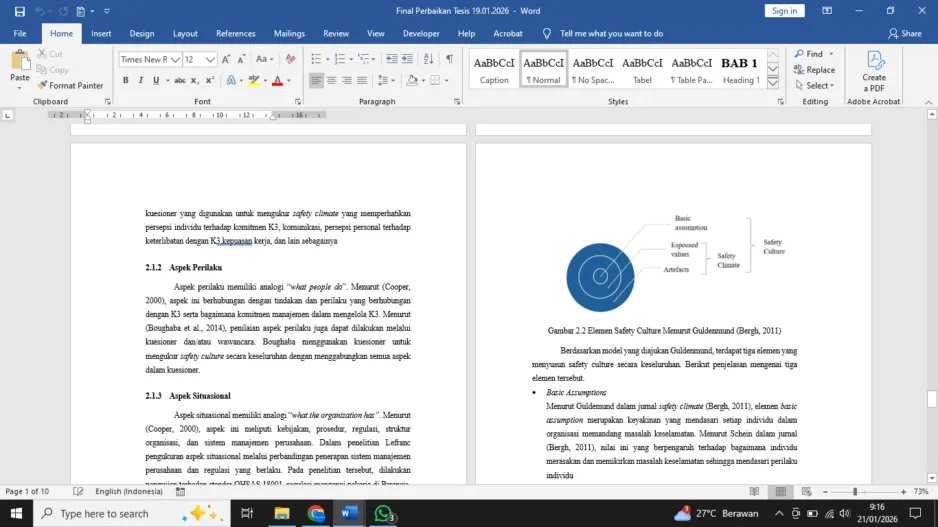The height and width of the screenshot is (527, 938).
Task: Apply the Caption style
Action: click(494, 69)
